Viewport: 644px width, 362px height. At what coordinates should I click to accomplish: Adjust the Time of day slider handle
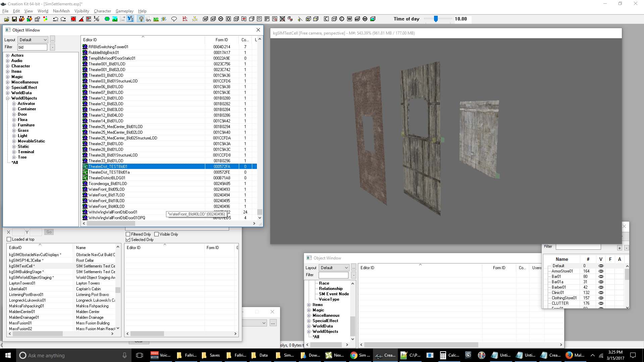[436, 19]
